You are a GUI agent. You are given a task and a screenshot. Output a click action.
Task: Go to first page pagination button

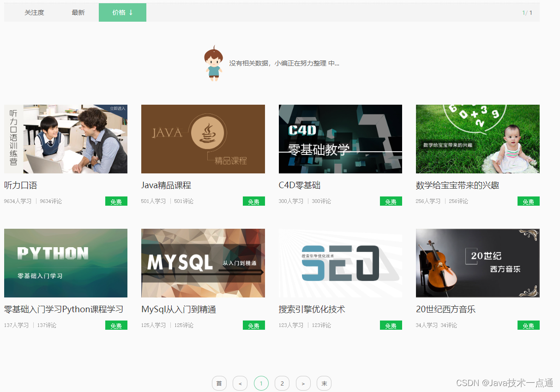click(x=219, y=383)
